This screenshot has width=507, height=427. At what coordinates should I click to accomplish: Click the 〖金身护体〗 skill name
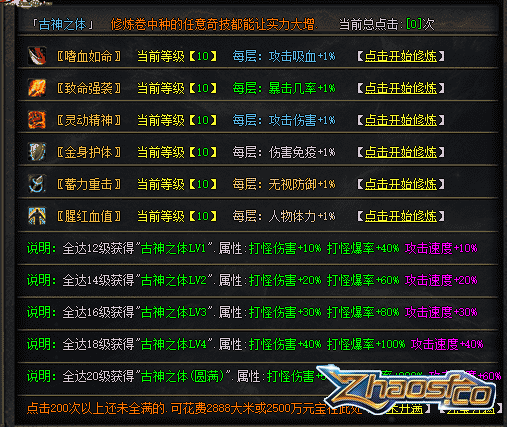pyautogui.click(x=89, y=152)
